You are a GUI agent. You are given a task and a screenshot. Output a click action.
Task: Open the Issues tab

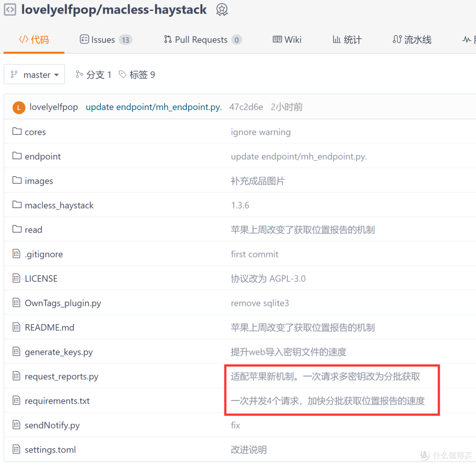pos(106,40)
